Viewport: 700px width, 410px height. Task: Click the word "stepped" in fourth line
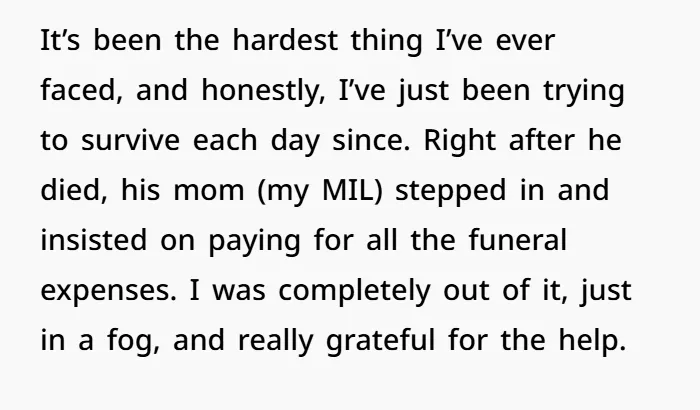pos(451,190)
